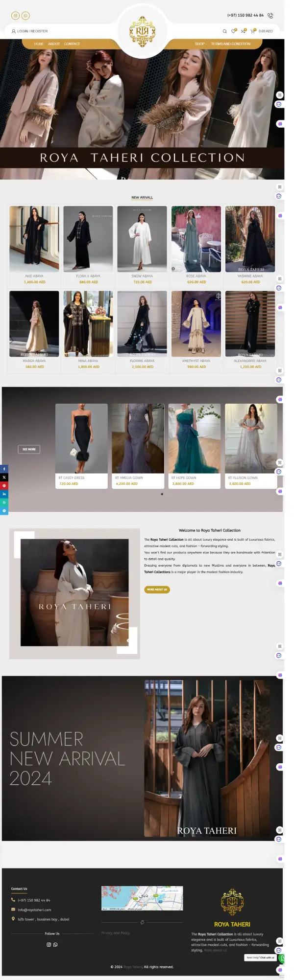Click the footer envelope email icon
Image resolution: width=294 pixels, height=980 pixels.
point(13,910)
